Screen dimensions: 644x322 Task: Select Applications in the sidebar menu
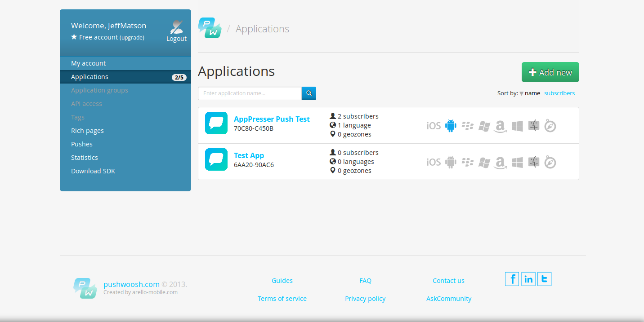pos(125,77)
